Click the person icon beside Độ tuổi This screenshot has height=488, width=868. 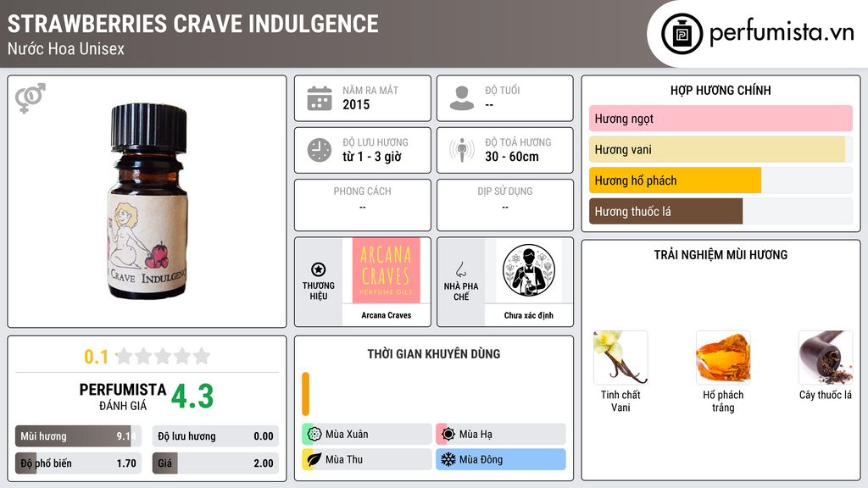[x=462, y=98]
